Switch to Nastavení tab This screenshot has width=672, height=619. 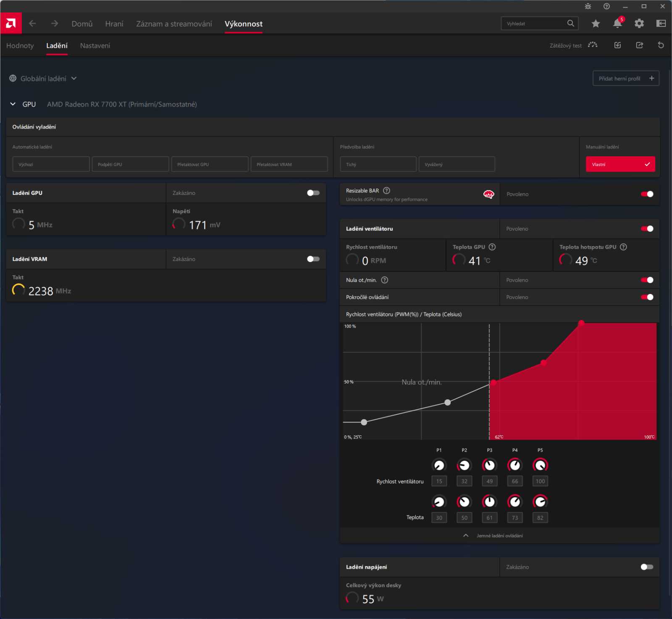click(95, 46)
